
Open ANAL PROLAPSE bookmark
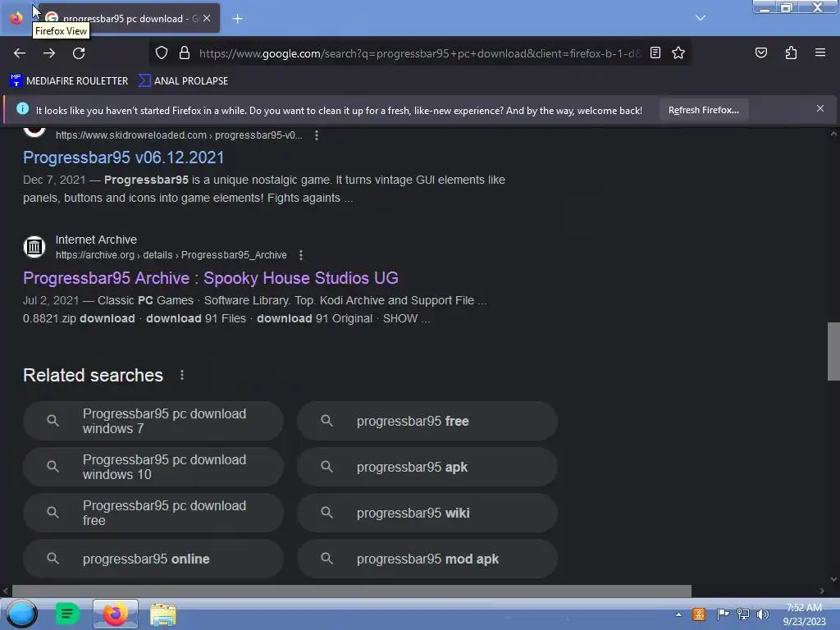tap(183, 81)
